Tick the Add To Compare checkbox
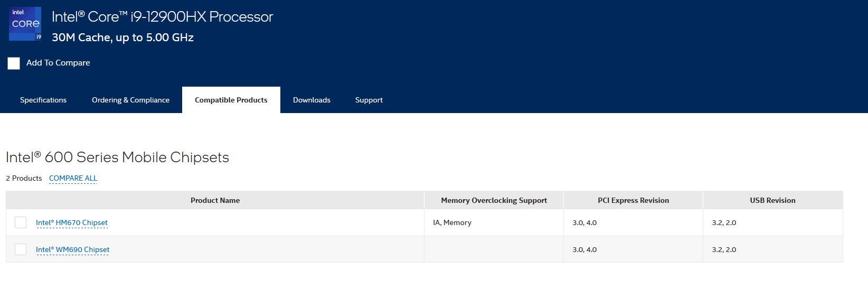868x289 pixels. tap(14, 63)
